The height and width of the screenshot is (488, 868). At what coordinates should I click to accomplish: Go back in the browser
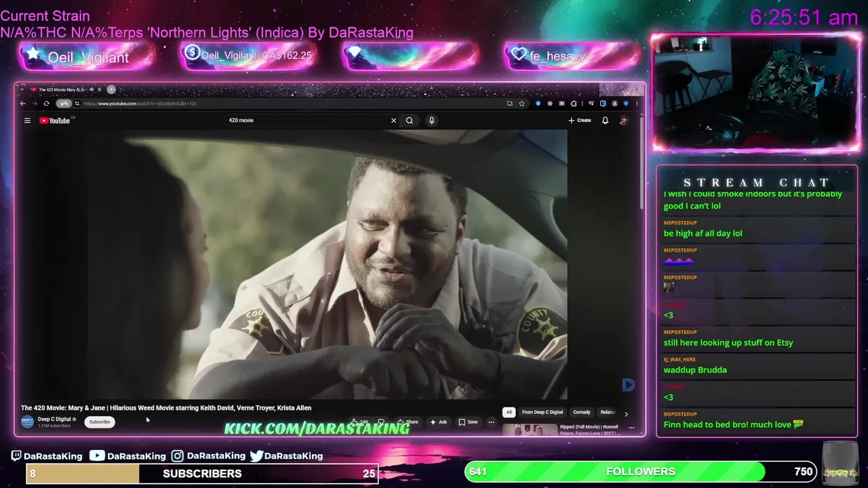click(22, 104)
